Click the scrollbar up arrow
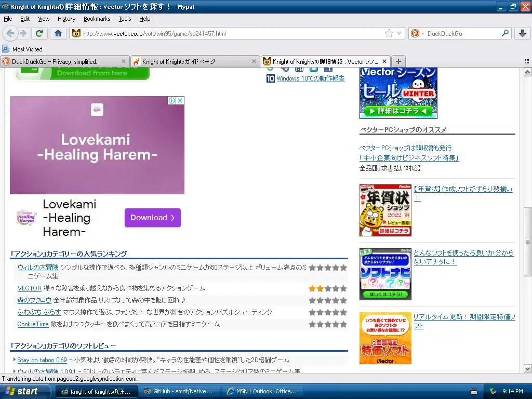Screen dimensions: 532x399 pos(527,72)
